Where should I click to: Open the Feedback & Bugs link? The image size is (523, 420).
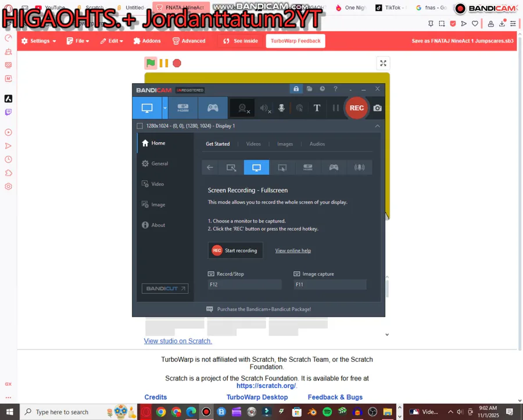point(335,397)
